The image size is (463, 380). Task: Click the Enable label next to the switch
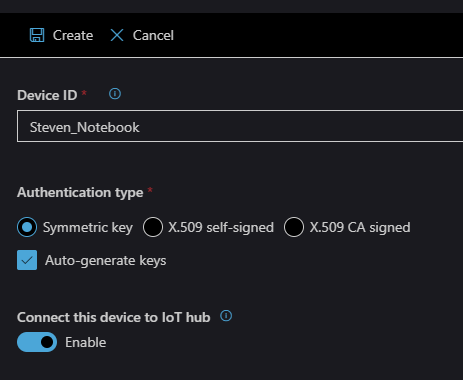[86, 342]
